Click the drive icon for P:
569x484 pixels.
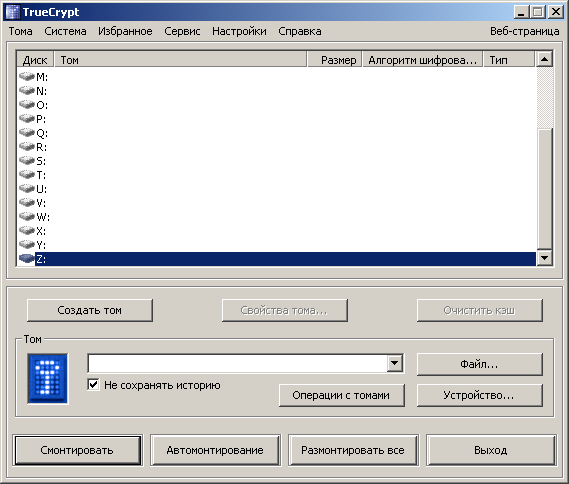tap(26, 118)
